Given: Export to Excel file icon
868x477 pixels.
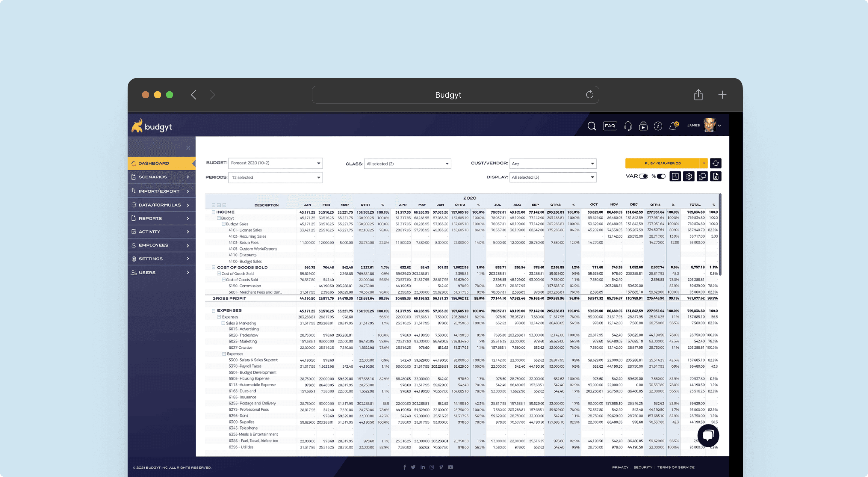Looking at the screenshot, I should (x=715, y=176).
